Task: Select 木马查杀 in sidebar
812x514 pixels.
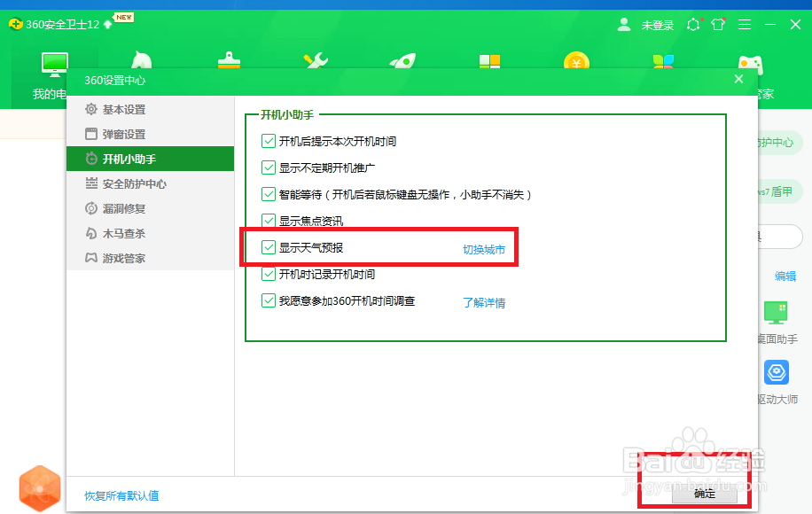Action: click(150, 233)
